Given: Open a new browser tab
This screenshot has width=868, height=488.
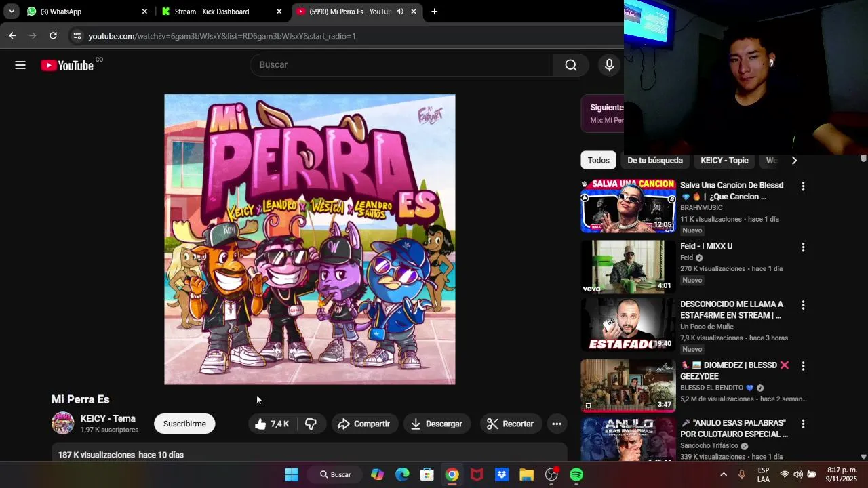Looking at the screenshot, I should pyautogui.click(x=434, y=12).
